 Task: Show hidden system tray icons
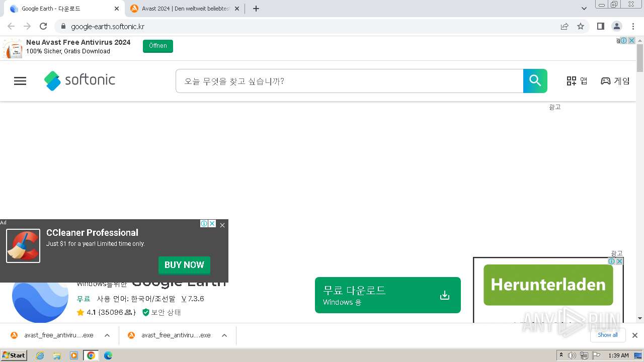561,355
